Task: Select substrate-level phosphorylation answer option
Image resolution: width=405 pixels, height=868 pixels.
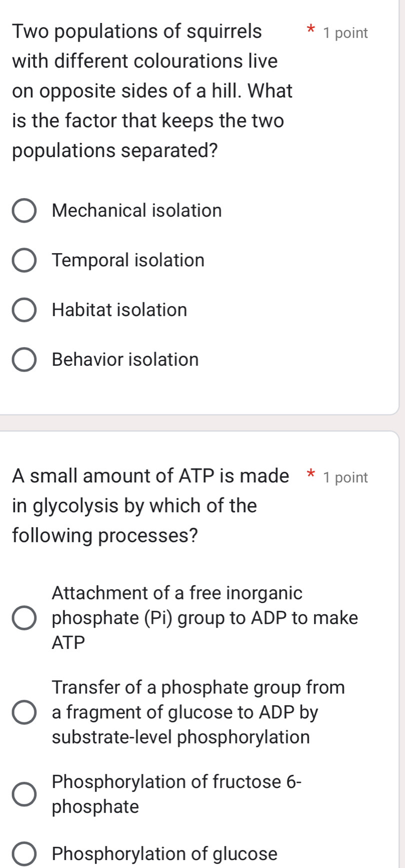Action: pyautogui.click(x=23, y=712)
